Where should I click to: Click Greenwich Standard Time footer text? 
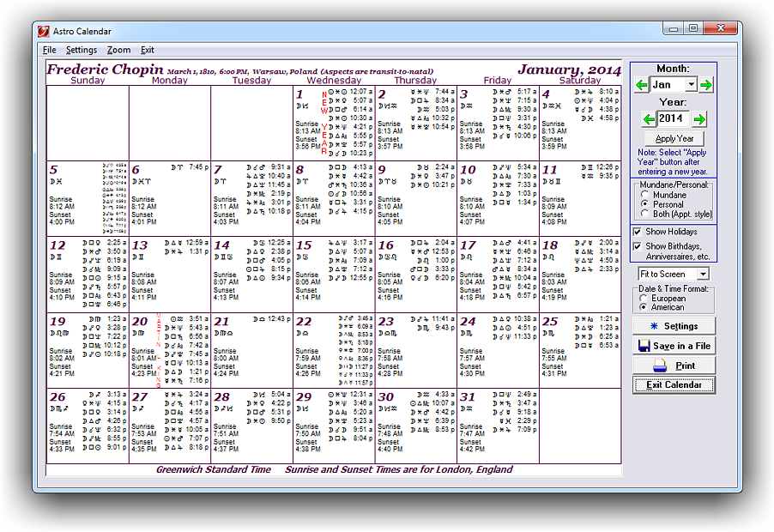tap(214, 469)
